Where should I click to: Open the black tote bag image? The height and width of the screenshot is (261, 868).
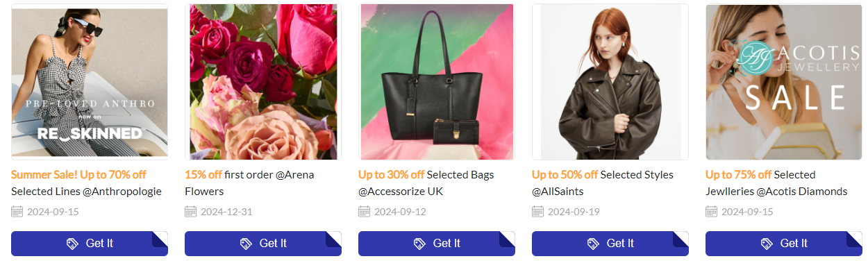[x=437, y=82]
